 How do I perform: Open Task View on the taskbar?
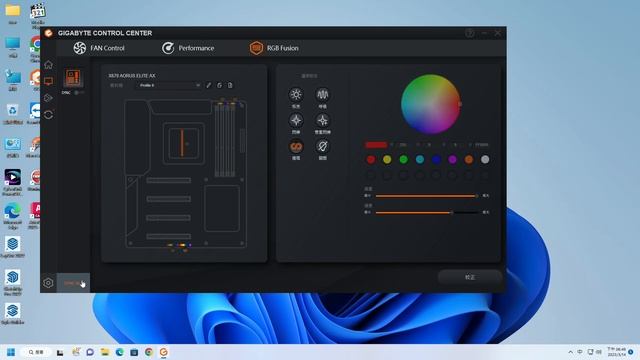coord(60,352)
